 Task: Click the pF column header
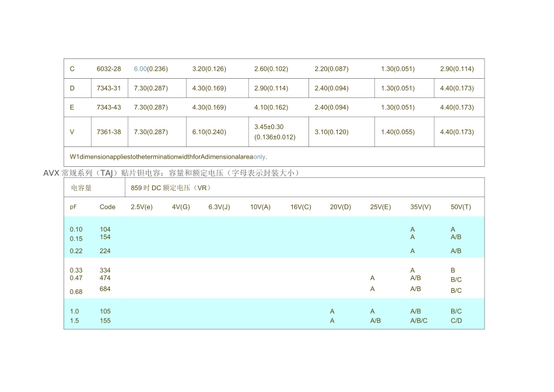[73, 207]
